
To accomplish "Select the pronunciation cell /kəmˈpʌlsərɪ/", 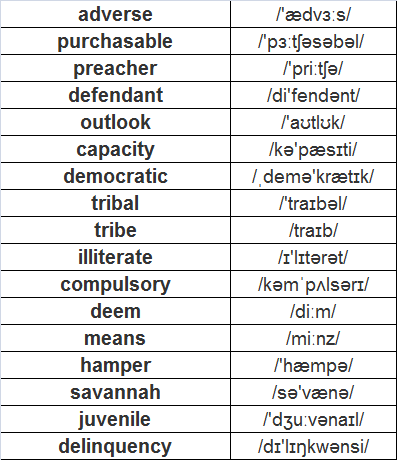I will point(313,284).
